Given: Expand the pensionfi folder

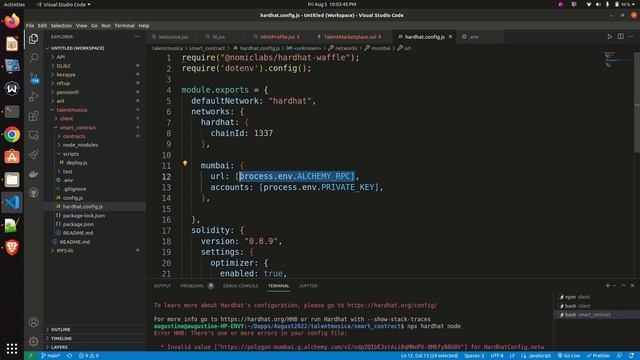Looking at the screenshot, I should [x=67, y=92].
